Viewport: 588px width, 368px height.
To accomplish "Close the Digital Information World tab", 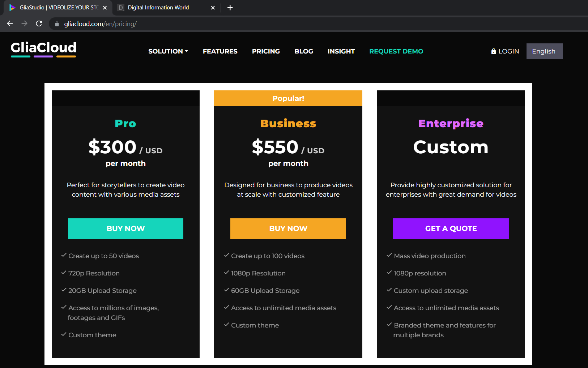I will tap(213, 8).
